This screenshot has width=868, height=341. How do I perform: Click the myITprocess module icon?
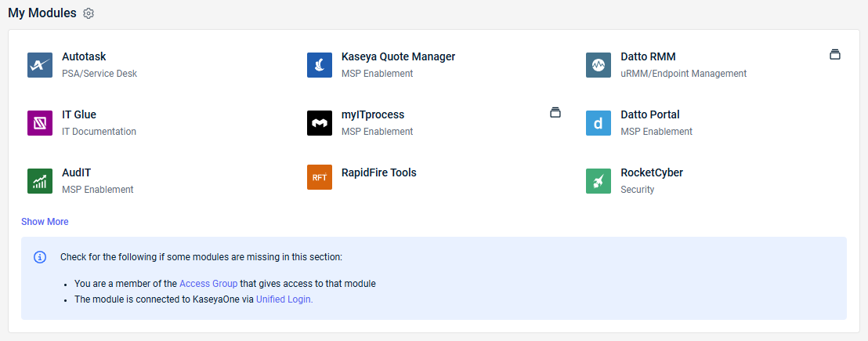320,123
